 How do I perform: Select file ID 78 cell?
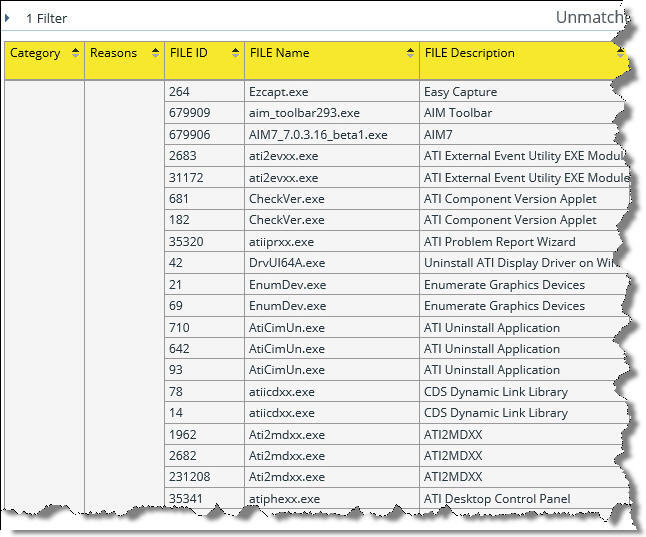point(204,392)
